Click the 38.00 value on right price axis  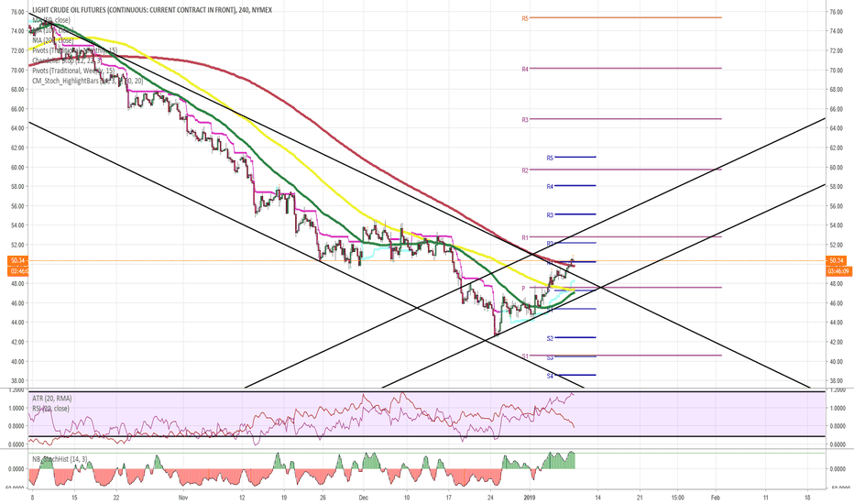point(836,381)
